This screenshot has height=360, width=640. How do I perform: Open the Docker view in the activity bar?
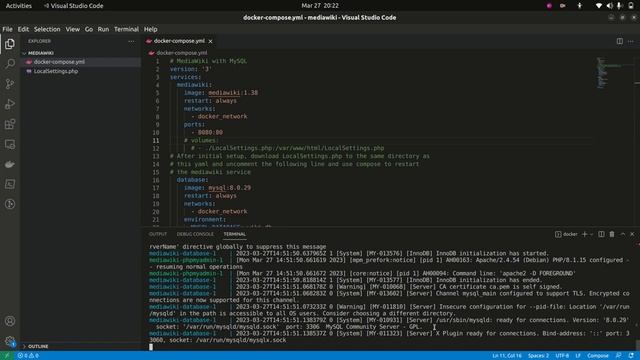[x=10, y=164]
